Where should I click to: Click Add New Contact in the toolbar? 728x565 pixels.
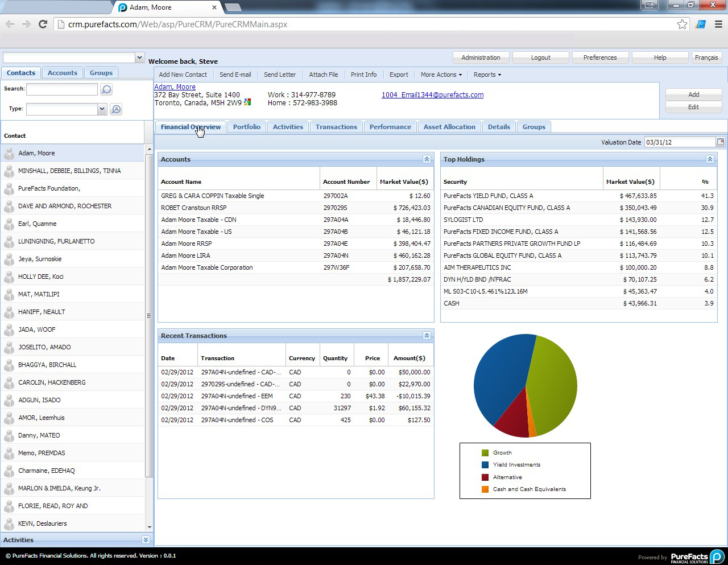183,75
